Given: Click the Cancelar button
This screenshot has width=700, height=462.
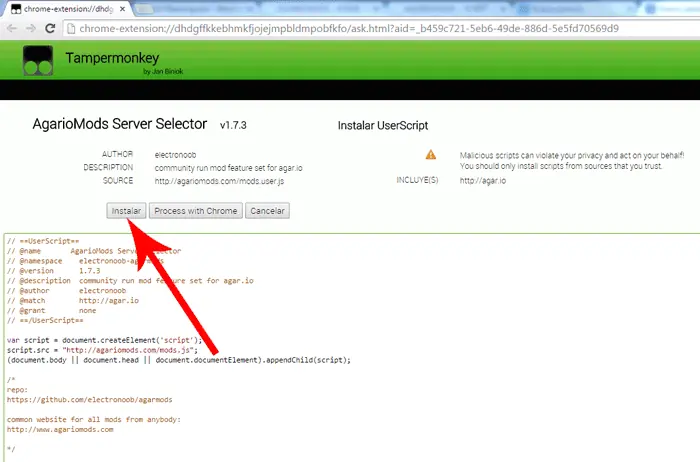Looking at the screenshot, I should click(x=267, y=211).
